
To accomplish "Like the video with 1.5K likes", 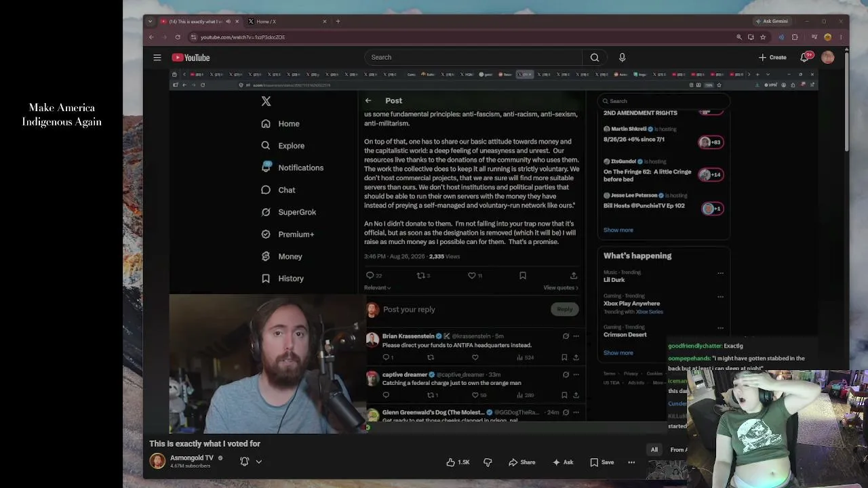I will point(458,462).
